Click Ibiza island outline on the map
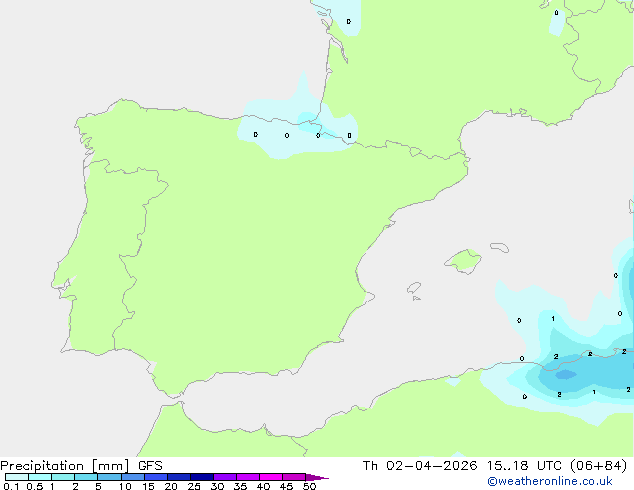634x490 pixels. (414, 288)
